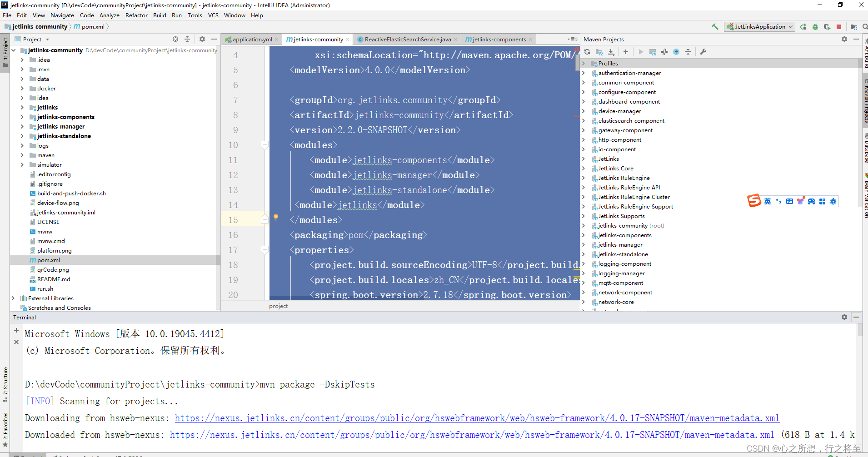
Task: Open Project panel gear options
Action: (x=202, y=39)
